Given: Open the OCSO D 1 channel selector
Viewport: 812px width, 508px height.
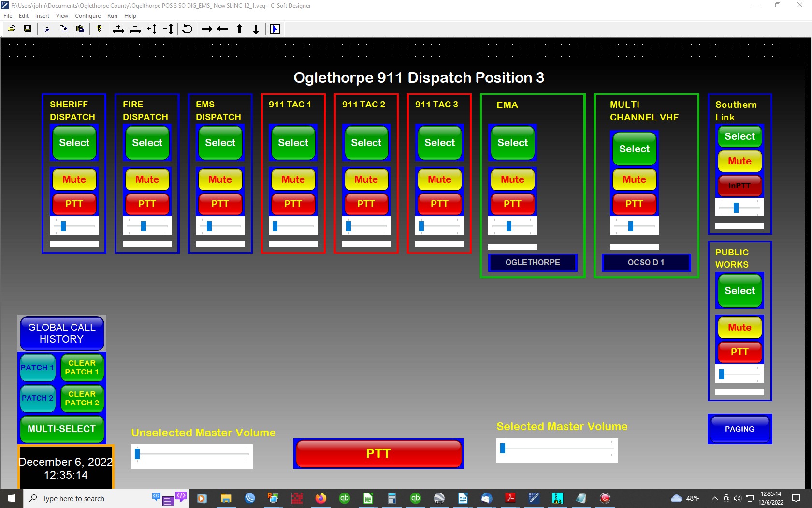Looking at the screenshot, I should click(646, 262).
